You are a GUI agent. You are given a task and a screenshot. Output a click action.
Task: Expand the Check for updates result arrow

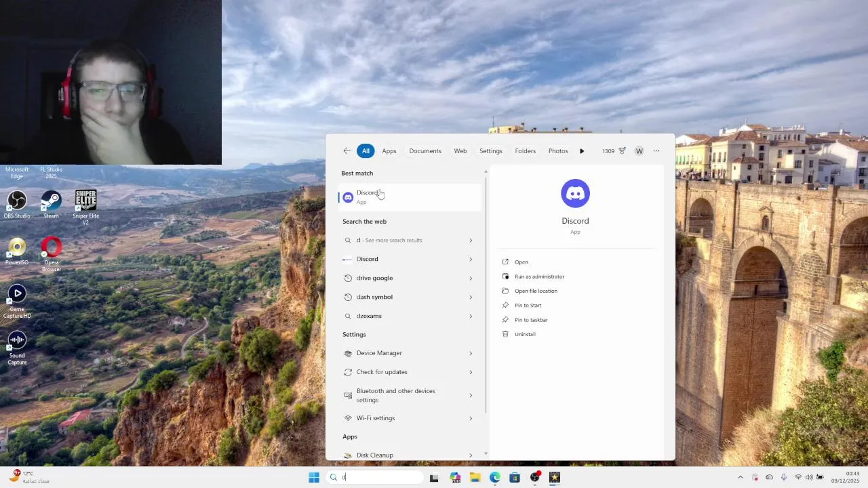coord(471,372)
